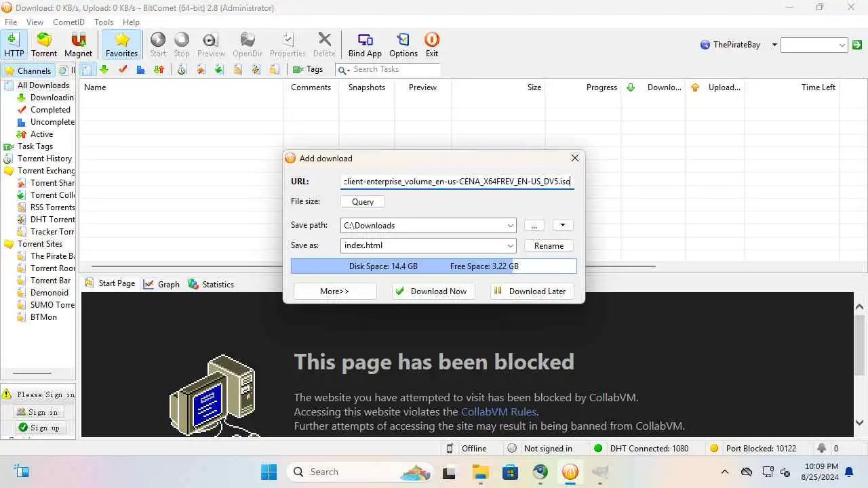This screenshot has height=488, width=868.
Task: Click the Exit toolbar button
Action: [x=432, y=45]
